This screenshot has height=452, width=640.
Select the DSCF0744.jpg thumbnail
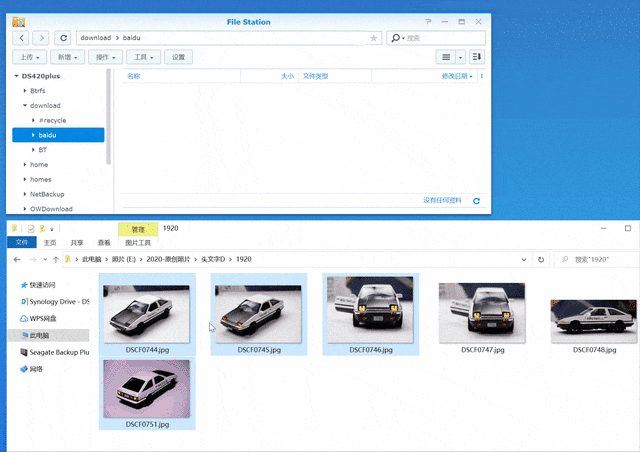click(147, 314)
